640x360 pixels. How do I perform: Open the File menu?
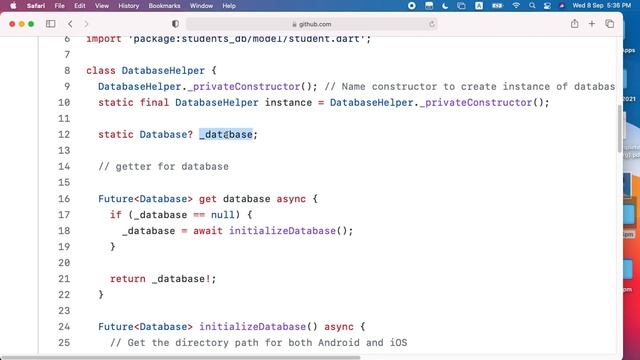(60, 6)
